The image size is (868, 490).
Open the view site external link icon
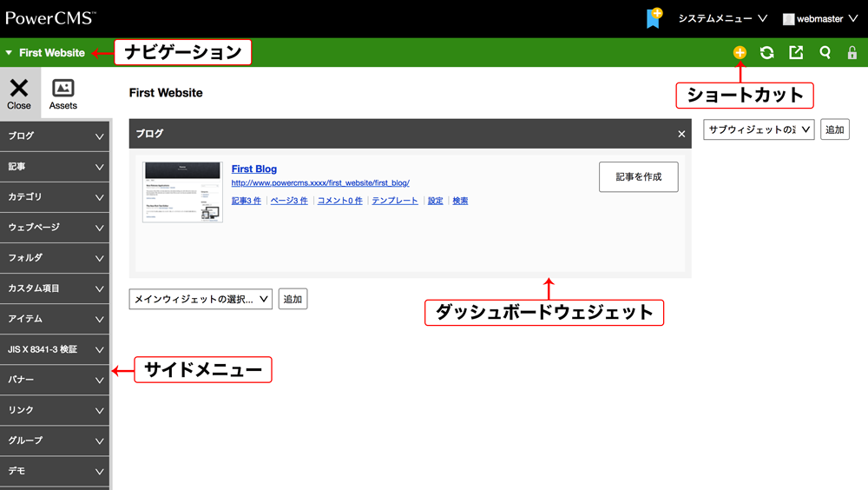point(796,53)
